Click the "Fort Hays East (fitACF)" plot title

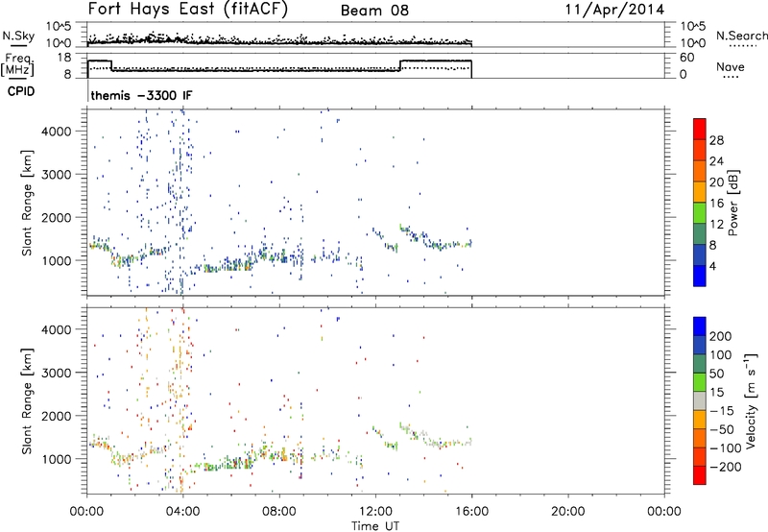tap(188, 10)
